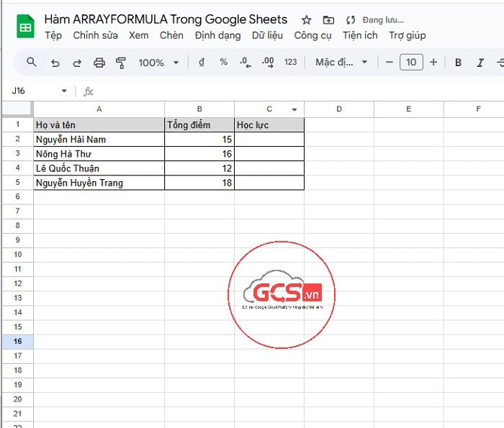Open column C header dropdown arrow
This screenshot has height=428, width=504.
coord(294,109)
